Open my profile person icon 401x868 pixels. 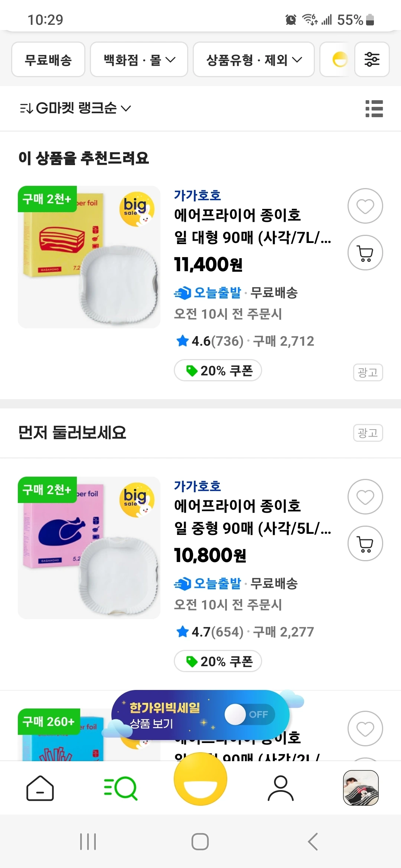pyautogui.click(x=281, y=788)
